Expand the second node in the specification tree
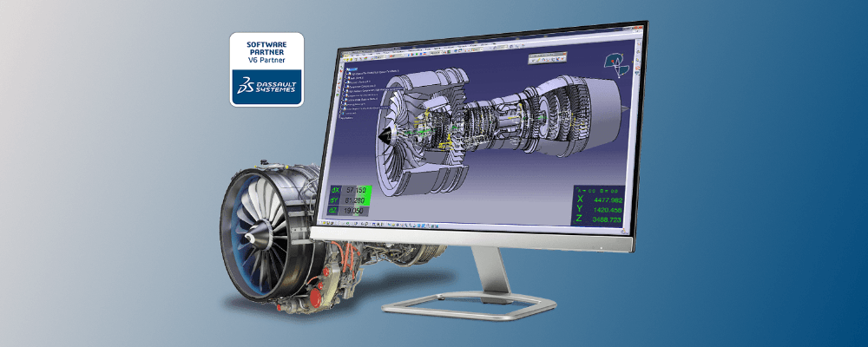Image resolution: width=868 pixels, height=347 pixels. [345, 73]
